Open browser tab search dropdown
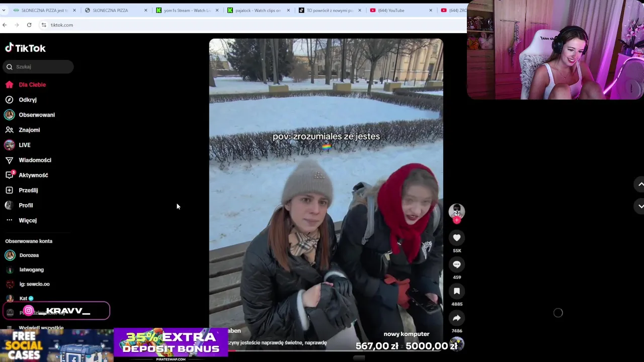 click(4, 10)
